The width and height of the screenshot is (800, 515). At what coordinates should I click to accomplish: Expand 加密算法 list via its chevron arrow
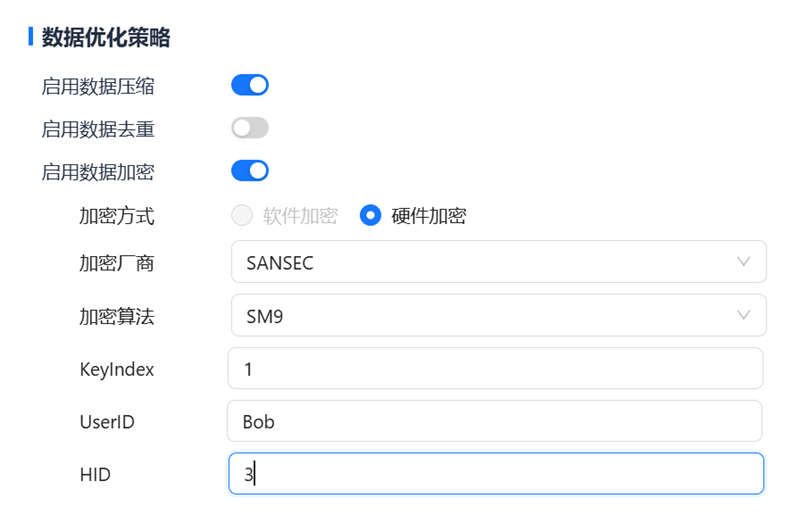tap(743, 315)
